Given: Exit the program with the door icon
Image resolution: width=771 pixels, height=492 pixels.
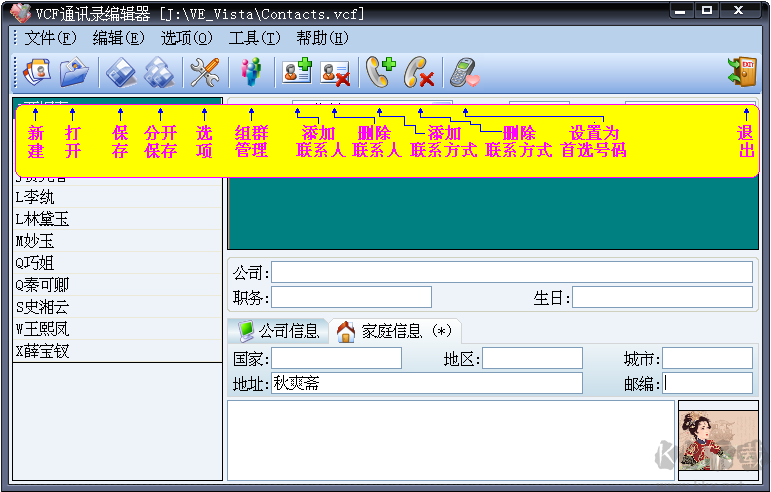Looking at the screenshot, I should 742,72.
